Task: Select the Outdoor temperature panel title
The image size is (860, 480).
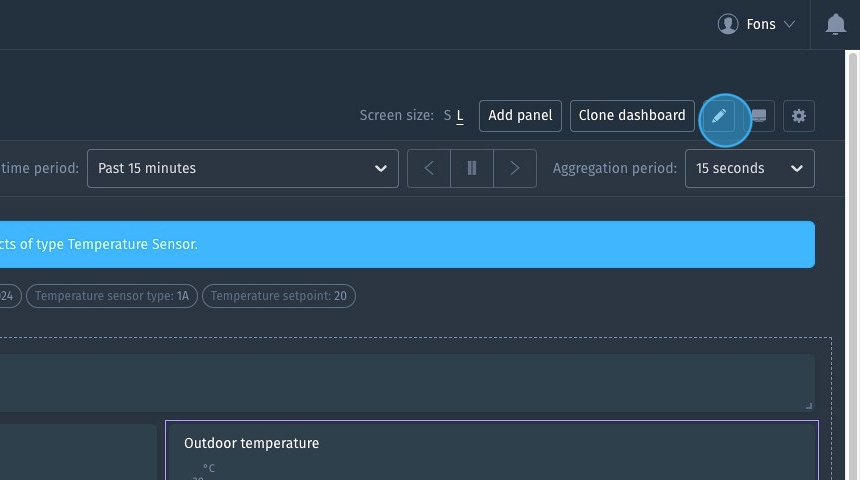Action: click(x=251, y=443)
